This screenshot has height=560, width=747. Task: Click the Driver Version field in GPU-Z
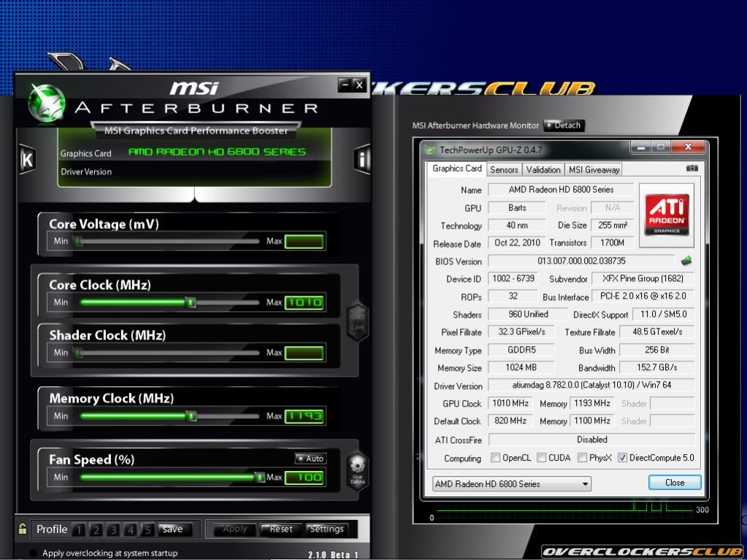click(x=591, y=386)
